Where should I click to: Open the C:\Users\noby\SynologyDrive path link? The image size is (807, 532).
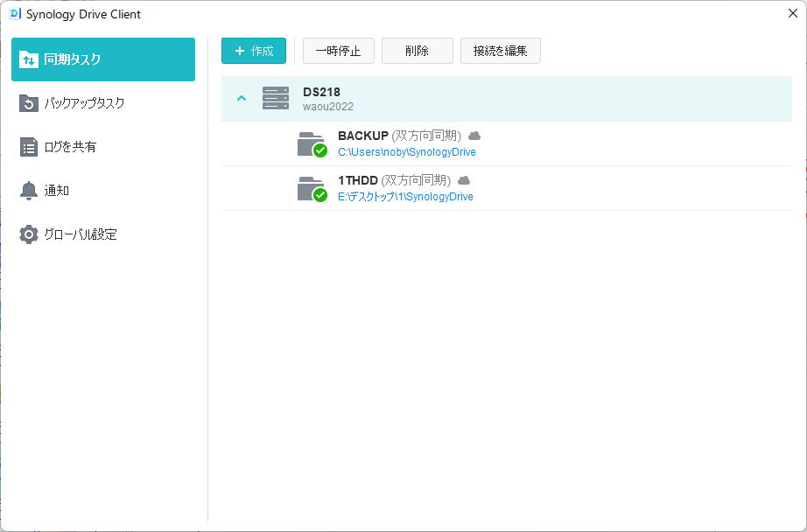click(407, 152)
